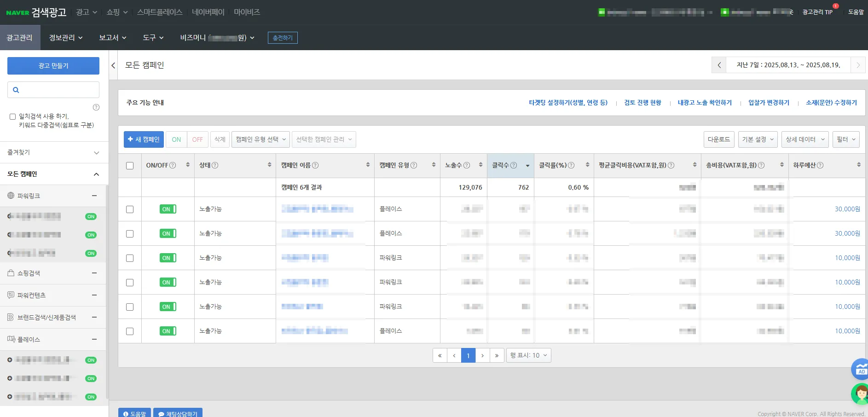Screen dimensions: 868x417
Task: Open the AD floating chat icon
Action: (860, 369)
